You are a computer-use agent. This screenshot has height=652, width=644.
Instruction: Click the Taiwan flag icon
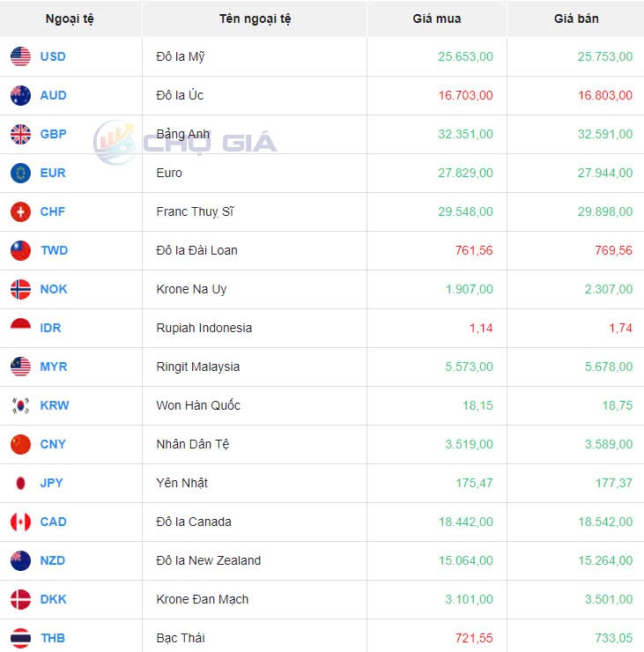point(20,250)
